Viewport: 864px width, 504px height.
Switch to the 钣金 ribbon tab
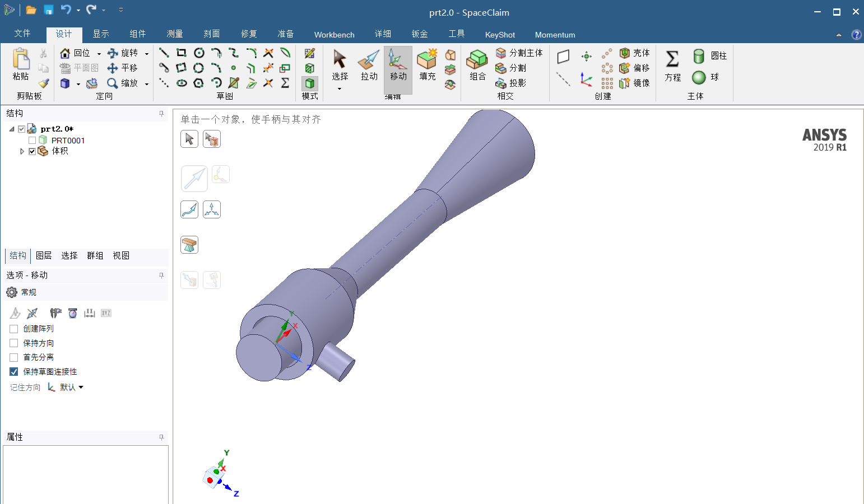420,34
